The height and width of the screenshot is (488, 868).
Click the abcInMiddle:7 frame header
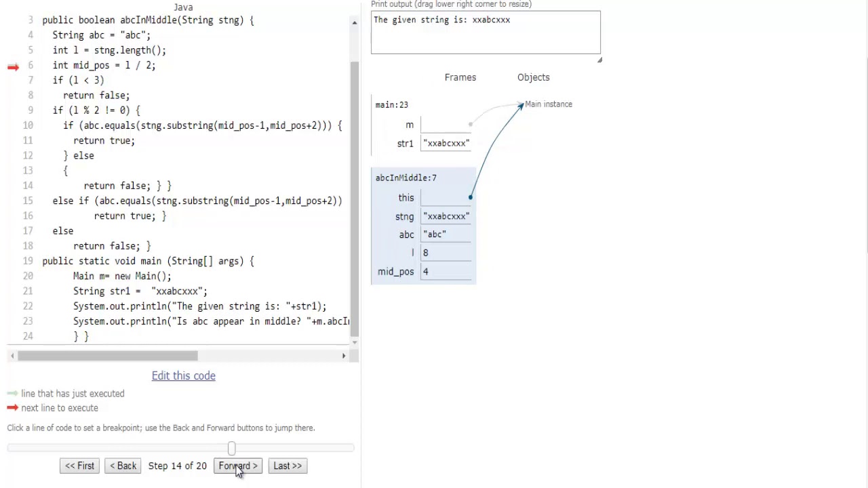[406, 178]
